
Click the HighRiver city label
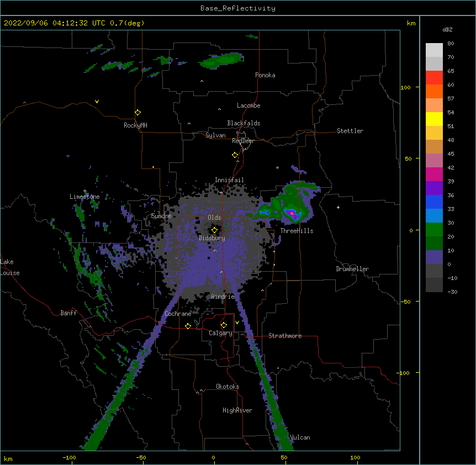[x=237, y=410]
